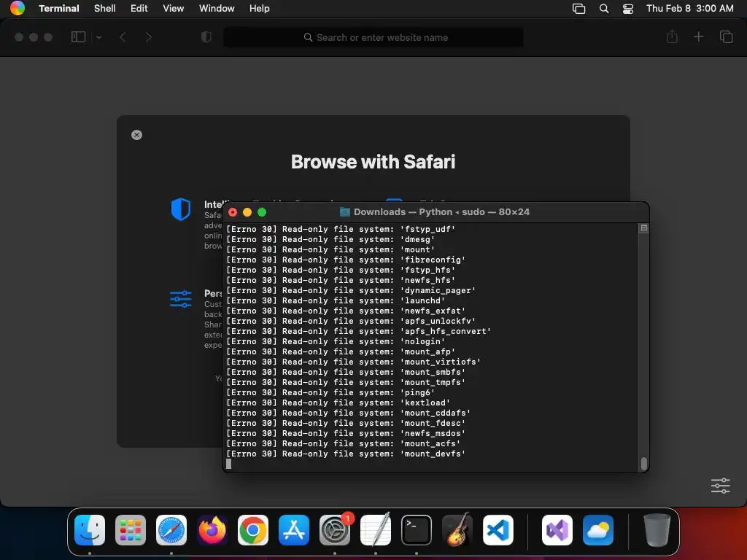Click the 'fibreconfig' error line
The width and height of the screenshot is (747, 560).
pyautogui.click(x=346, y=260)
